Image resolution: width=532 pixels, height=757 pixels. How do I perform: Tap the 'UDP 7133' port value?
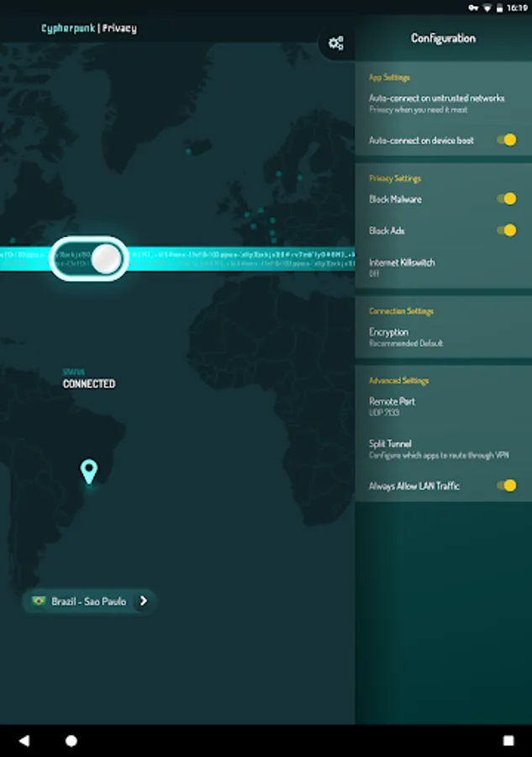pos(384,412)
